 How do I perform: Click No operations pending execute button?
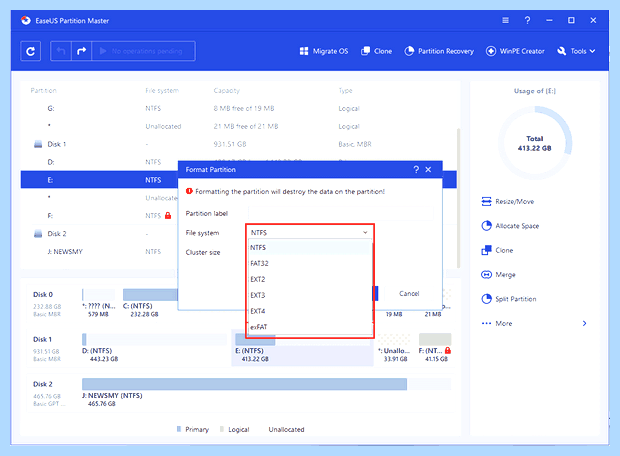coord(144,51)
